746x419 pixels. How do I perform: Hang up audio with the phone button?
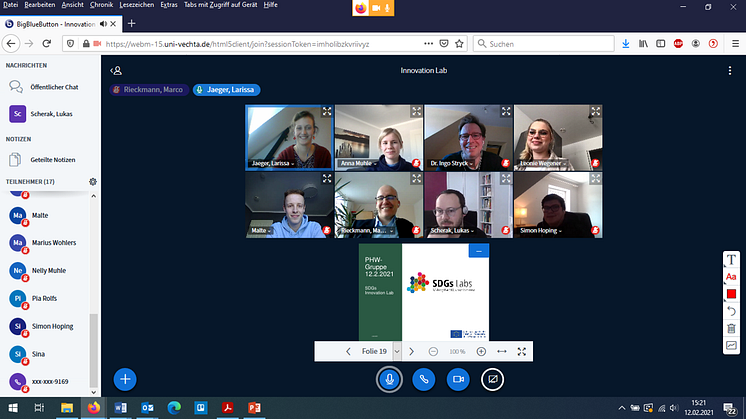click(423, 379)
